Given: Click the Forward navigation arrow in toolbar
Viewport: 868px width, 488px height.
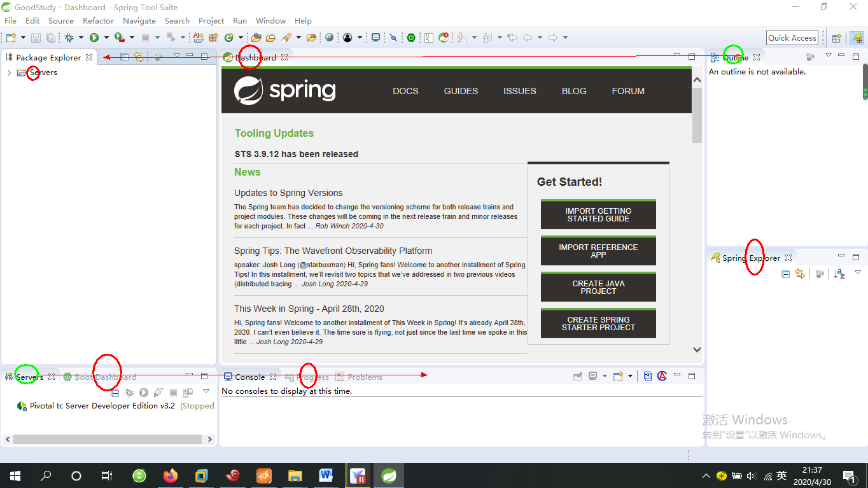Looking at the screenshot, I should (553, 38).
